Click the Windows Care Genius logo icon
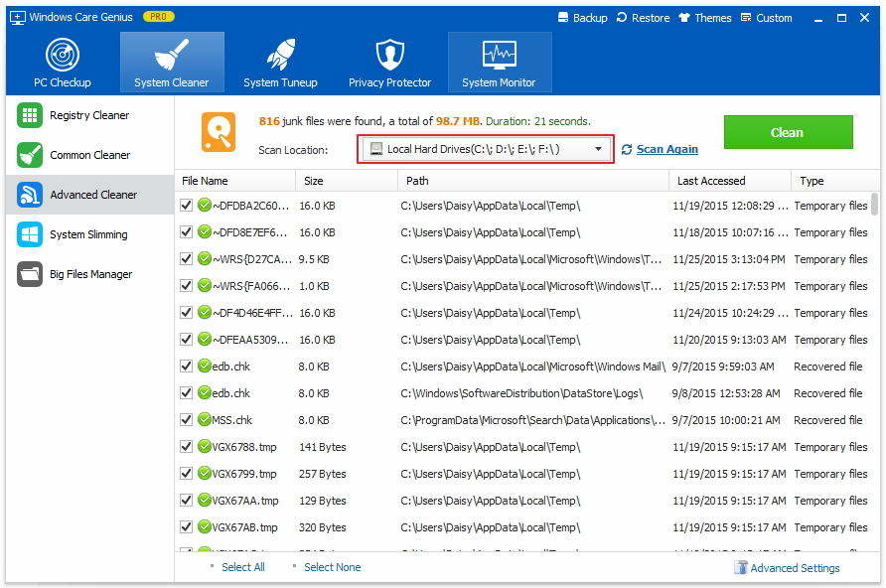 [18, 18]
